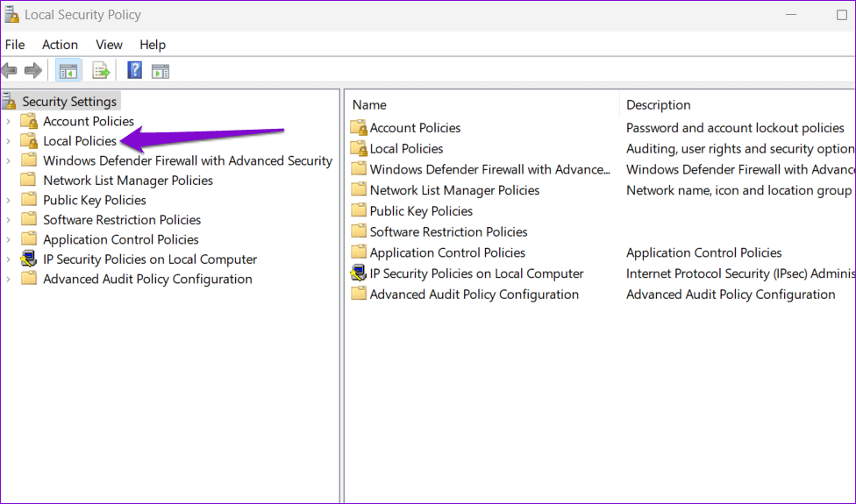Click Local Policies folder icon in tree
This screenshot has width=856, height=504.
(28, 140)
